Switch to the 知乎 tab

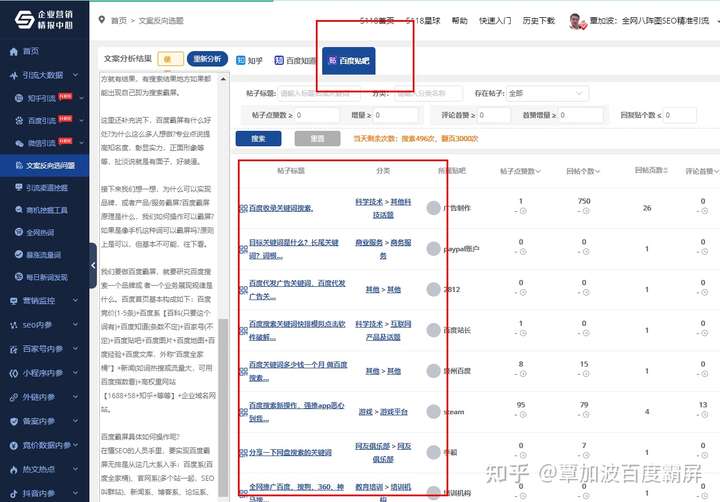tap(249, 61)
